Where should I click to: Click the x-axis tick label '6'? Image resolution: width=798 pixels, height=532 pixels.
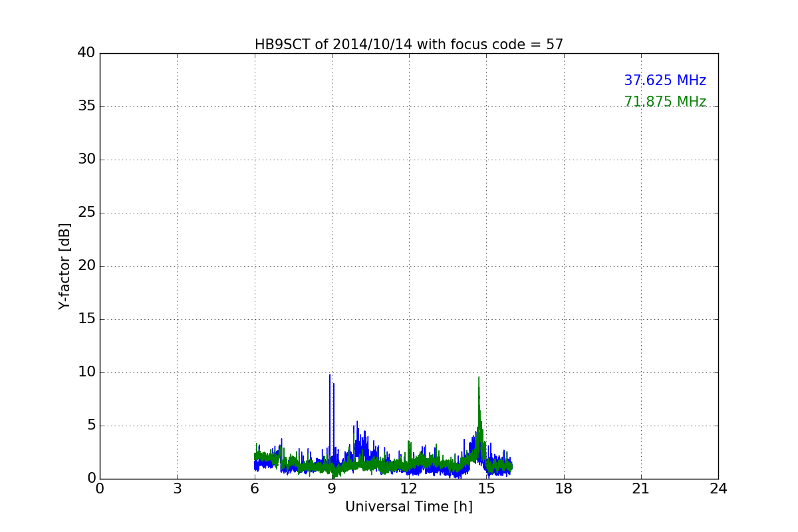(254, 489)
